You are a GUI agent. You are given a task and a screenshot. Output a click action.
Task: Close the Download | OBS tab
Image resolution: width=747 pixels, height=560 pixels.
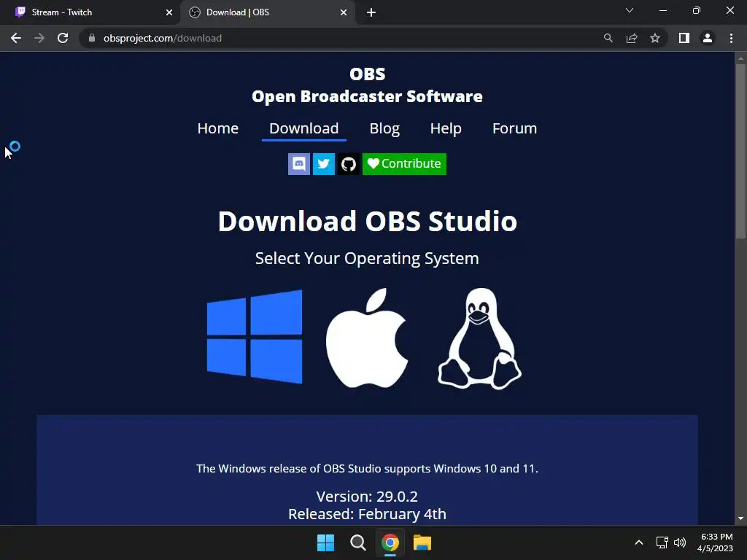[344, 12]
